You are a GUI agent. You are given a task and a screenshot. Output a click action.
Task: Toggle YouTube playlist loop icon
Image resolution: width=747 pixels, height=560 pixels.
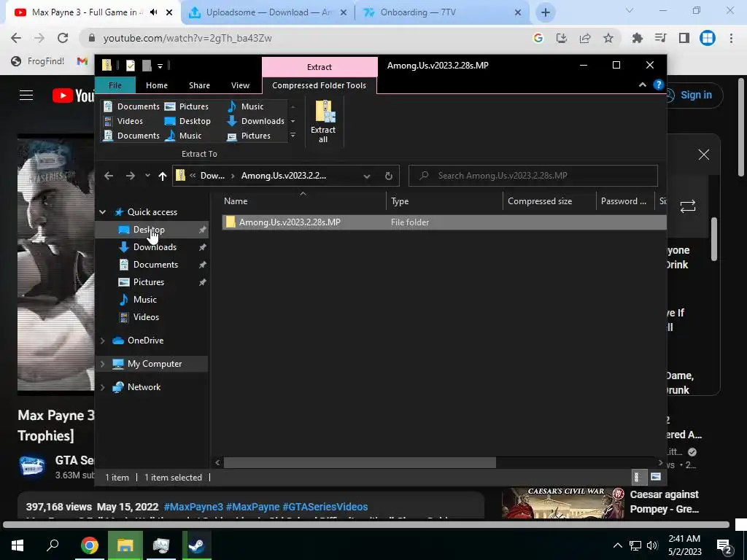click(688, 206)
